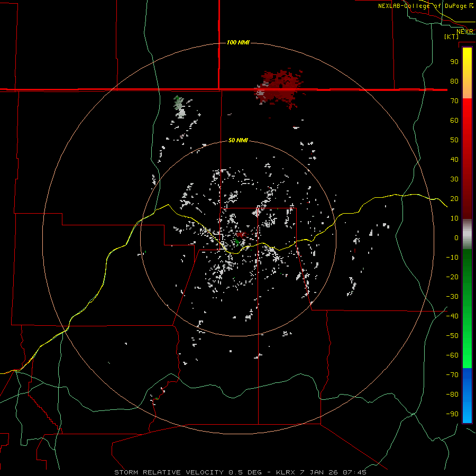Click the 20 value on the velocity scale
The height and width of the screenshot is (476, 476).
pos(454,198)
